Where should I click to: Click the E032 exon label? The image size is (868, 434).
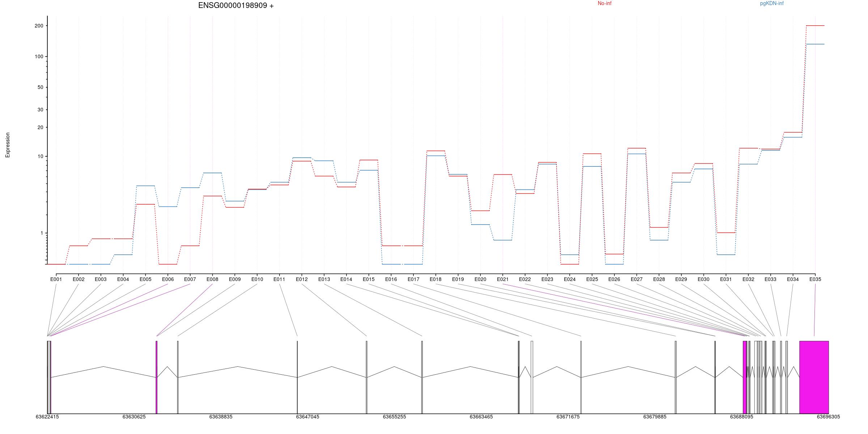click(748, 280)
